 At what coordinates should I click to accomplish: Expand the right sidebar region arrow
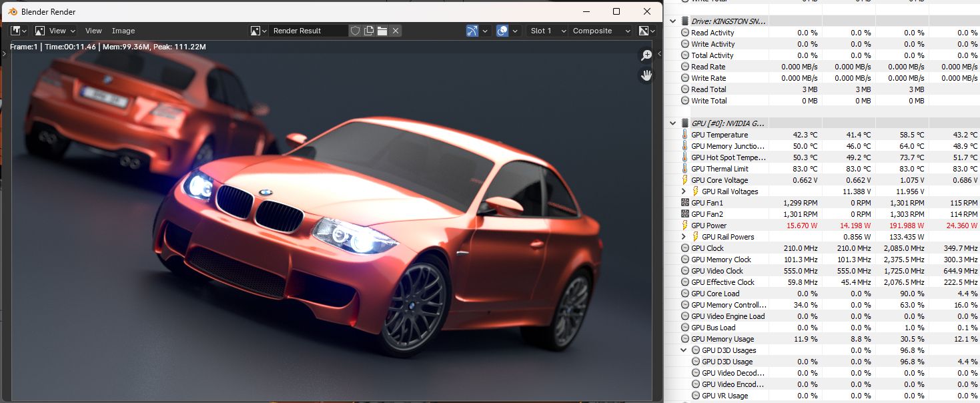[x=659, y=53]
